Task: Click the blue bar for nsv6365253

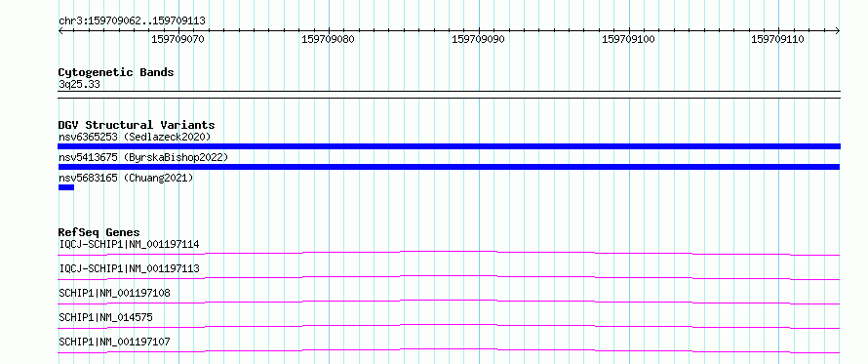Action: (x=449, y=146)
